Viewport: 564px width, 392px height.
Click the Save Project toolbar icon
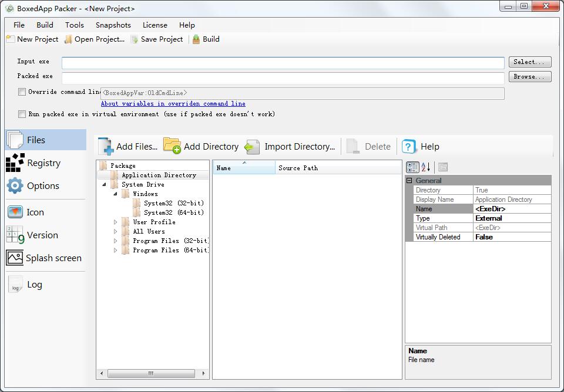click(135, 39)
